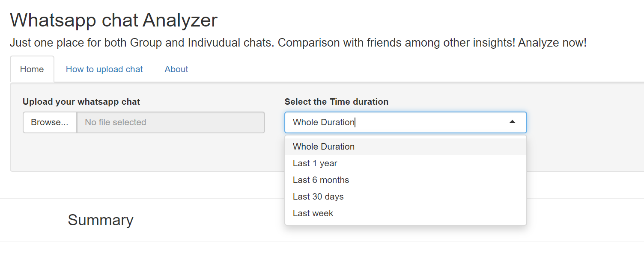Select Whole Duration from the list

point(324,147)
